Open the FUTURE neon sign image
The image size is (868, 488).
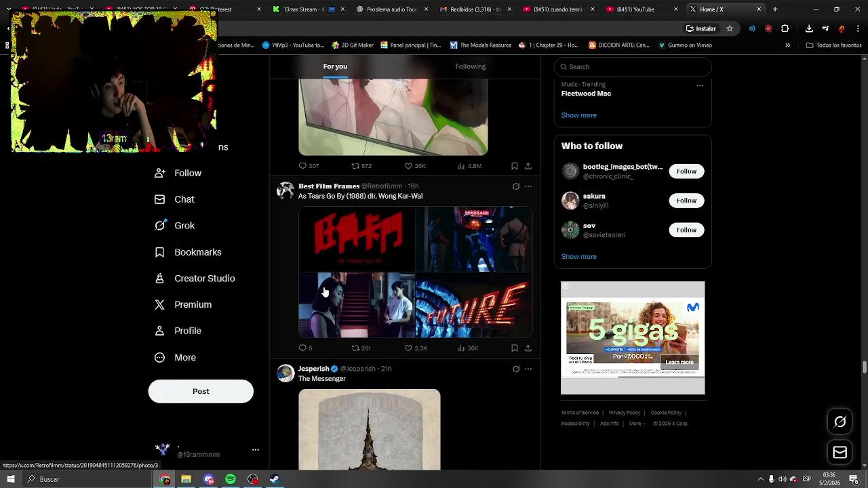point(474,305)
